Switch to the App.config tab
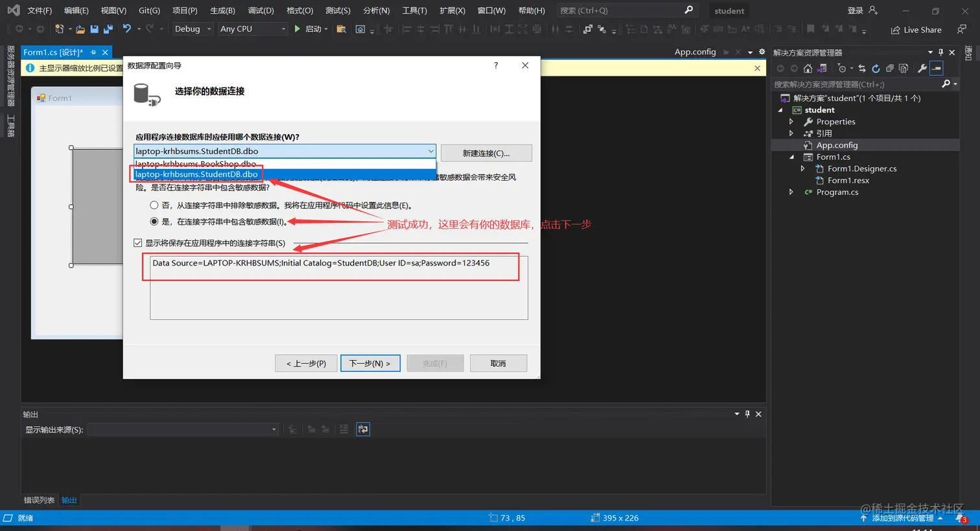 pyautogui.click(x=695, y=52)
